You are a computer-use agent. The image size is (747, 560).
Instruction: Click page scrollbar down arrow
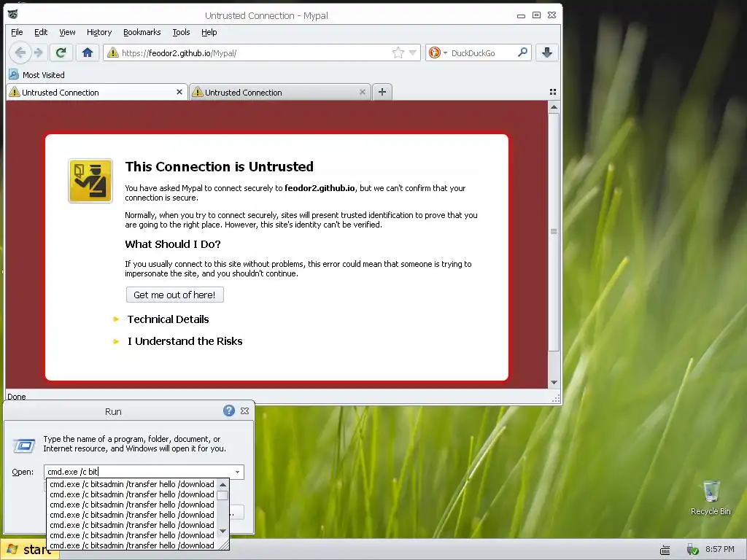tap(554, 382)
